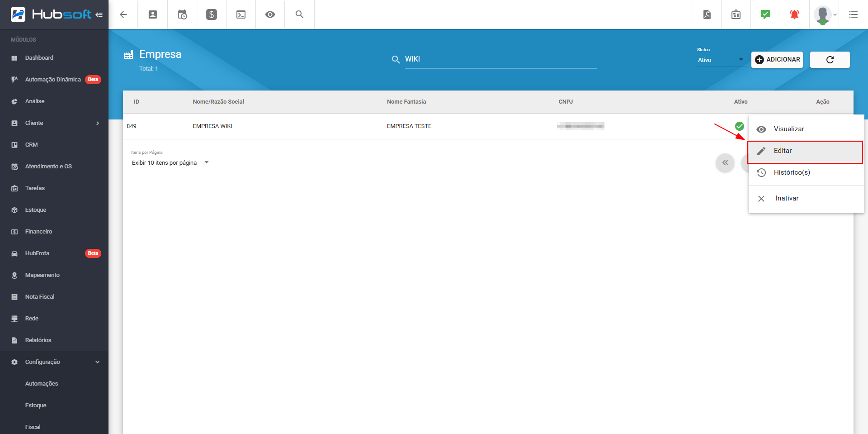Expand the Cliente module submenu
This screenshot has height=434, width=868.
(x=54, y=123)
